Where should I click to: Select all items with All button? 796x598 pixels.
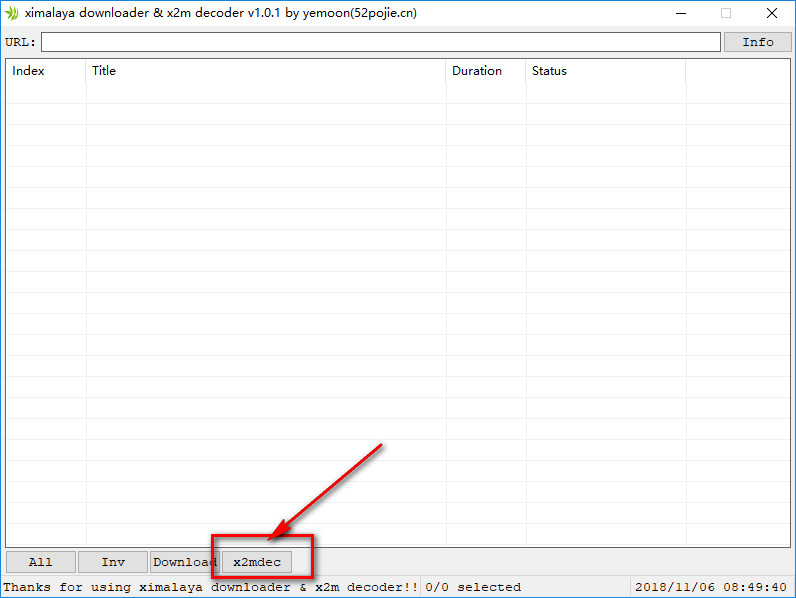[41, 562]
